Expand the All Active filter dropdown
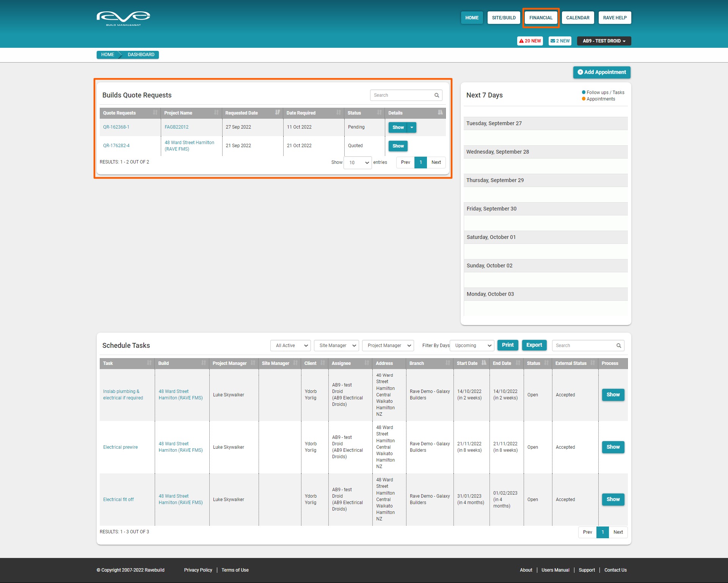 pyautogui.click(x=290, y=346)
